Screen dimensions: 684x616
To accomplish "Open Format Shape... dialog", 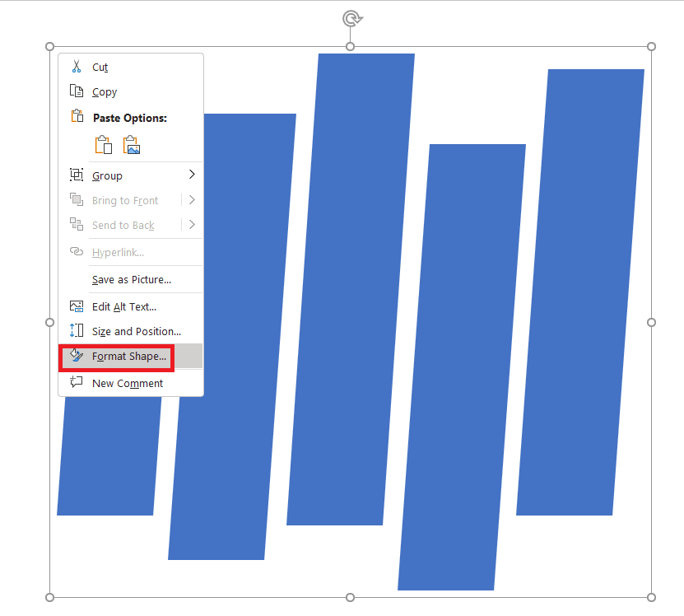I will 131,357.
